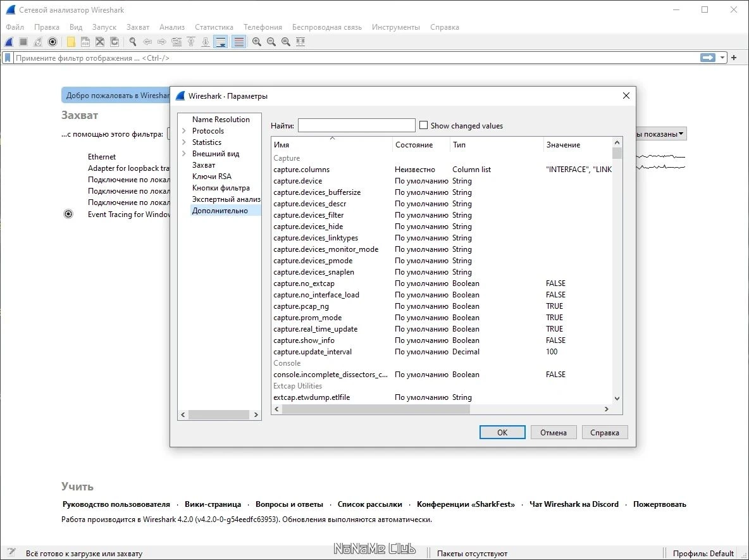
Task: Enable the Show changed values checkbox
Action: coord(423,125)
